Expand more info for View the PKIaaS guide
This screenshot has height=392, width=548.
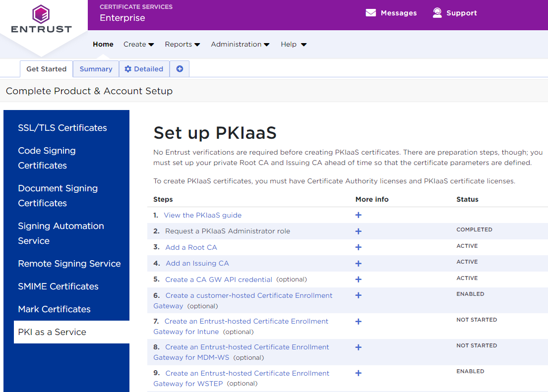(x=358, y=215)
